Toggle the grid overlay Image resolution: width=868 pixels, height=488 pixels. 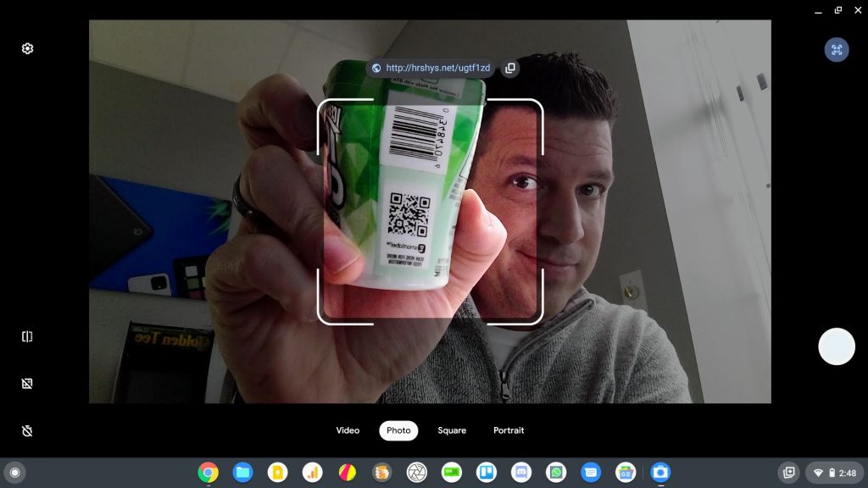pos(27,384)
